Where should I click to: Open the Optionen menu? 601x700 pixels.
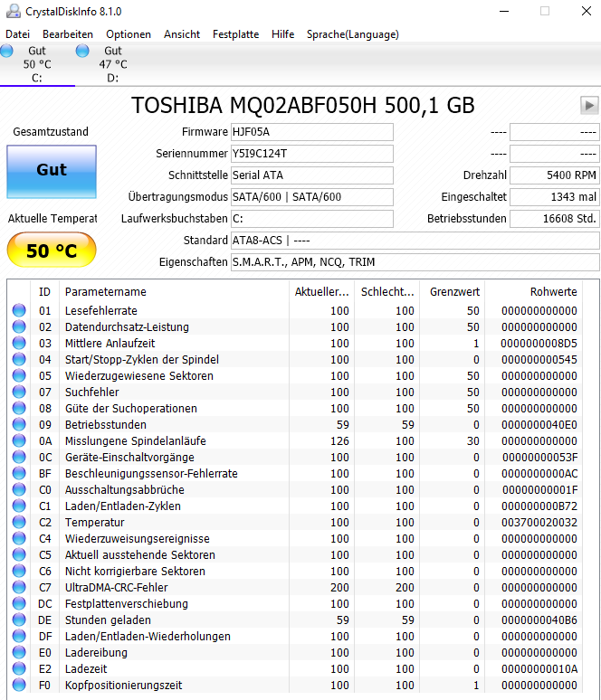[129, 34]
